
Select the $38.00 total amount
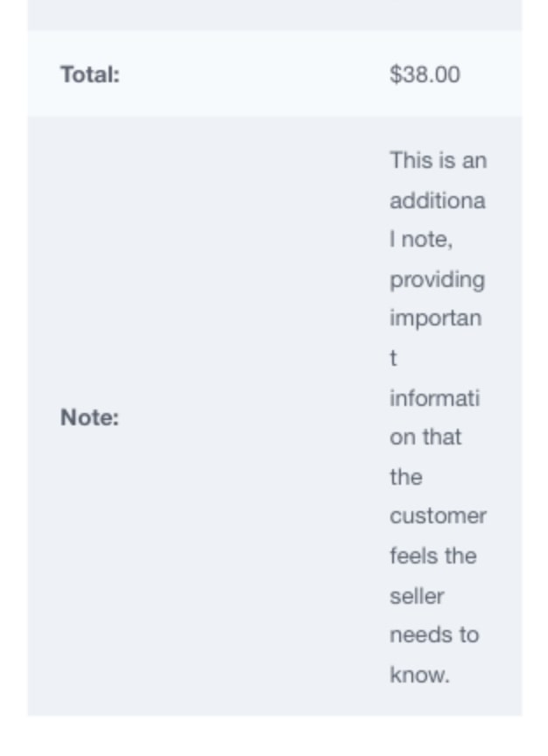pos(425,74)
